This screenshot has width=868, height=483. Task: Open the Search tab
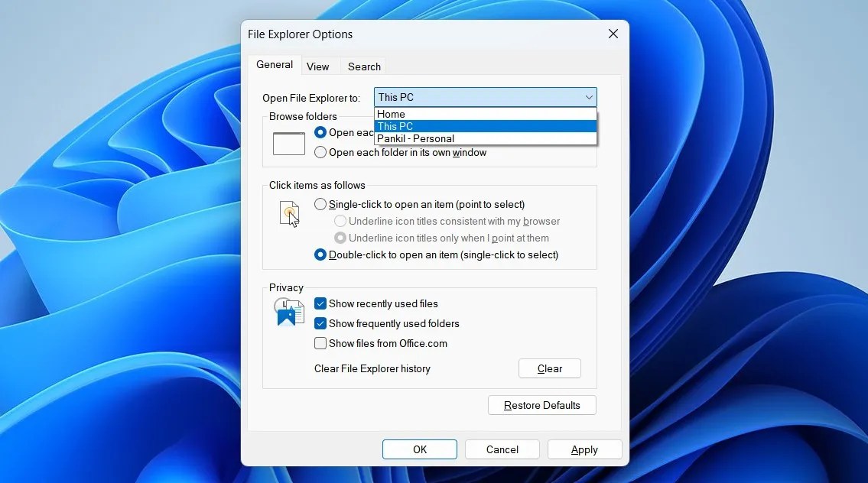pos(364,66)
